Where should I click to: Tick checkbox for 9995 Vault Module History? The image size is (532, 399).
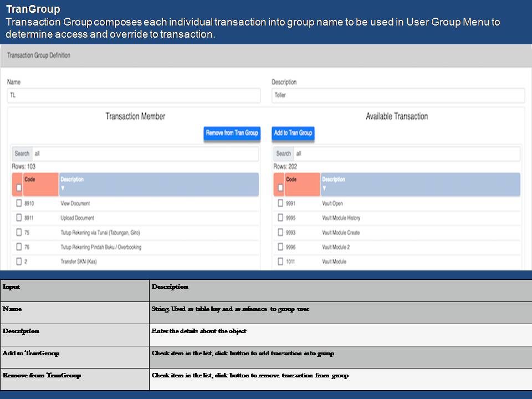(x=280, y=218)
